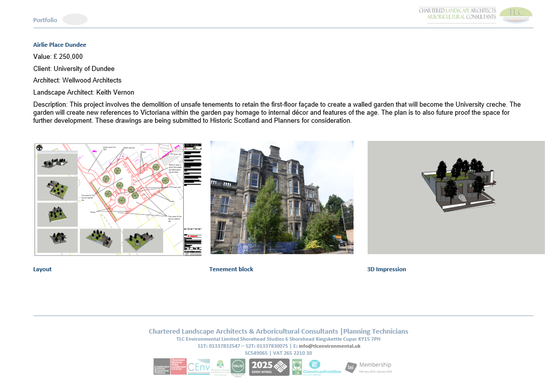The width and height of the screenshot is (556, 392).
Task: Click the header 'Chartered Landscape Architects Arboricultural Consultants' wordmark
Action: (x=457, y=14)
